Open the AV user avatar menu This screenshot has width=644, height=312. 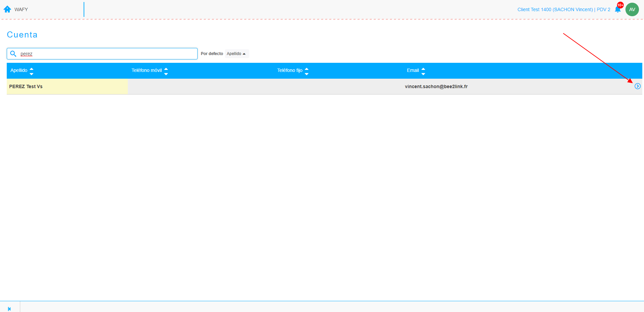632,9
